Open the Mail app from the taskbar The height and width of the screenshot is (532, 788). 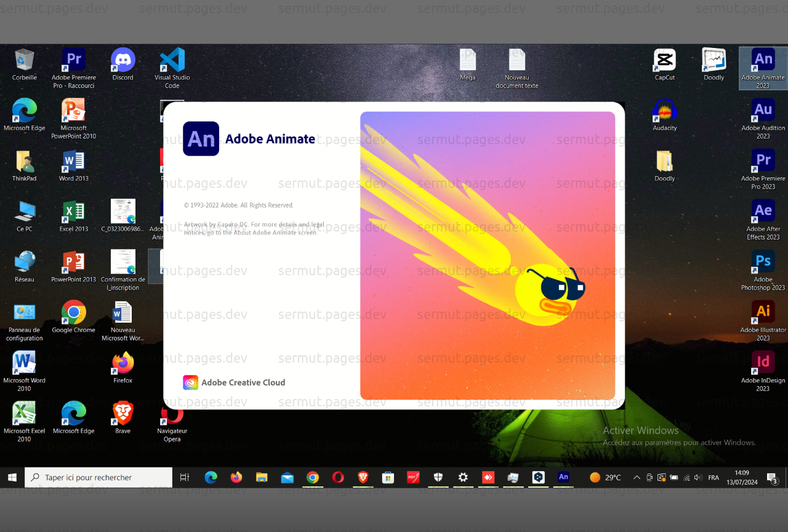click(287, 477)
